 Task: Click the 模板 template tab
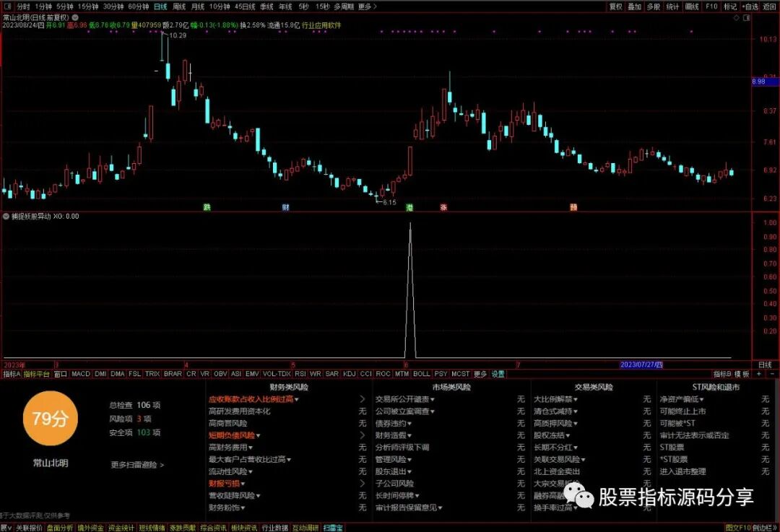point(742,374)
